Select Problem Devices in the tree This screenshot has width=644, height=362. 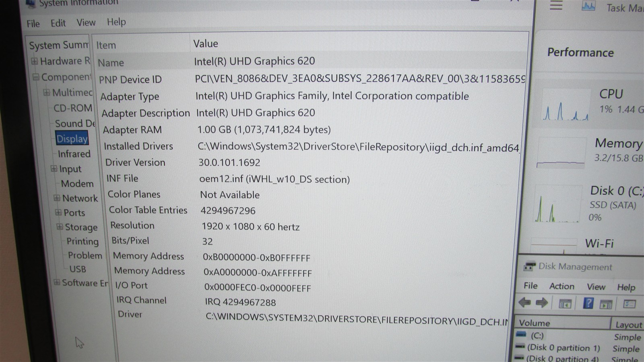tap(85, 255)
